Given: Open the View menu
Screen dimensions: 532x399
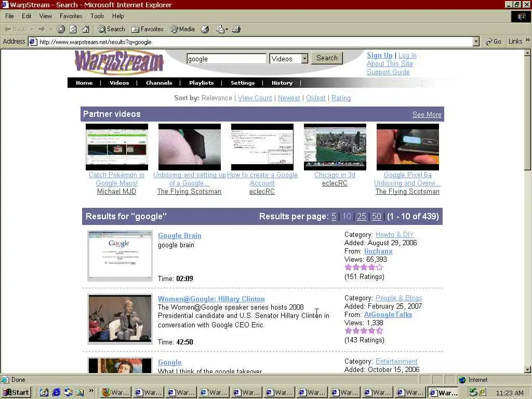Looking at the screenshot, I should tap(46, 16).
